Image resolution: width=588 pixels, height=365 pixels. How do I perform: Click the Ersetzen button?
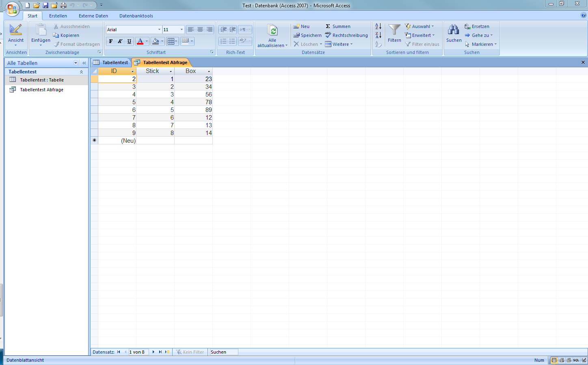(477, 26)
